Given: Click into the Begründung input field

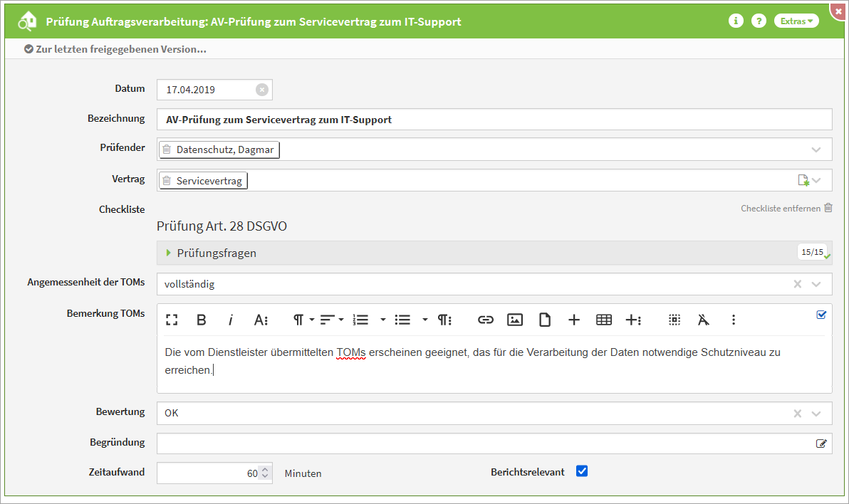Looking at the screenshot, I should (x=484, y=443).
